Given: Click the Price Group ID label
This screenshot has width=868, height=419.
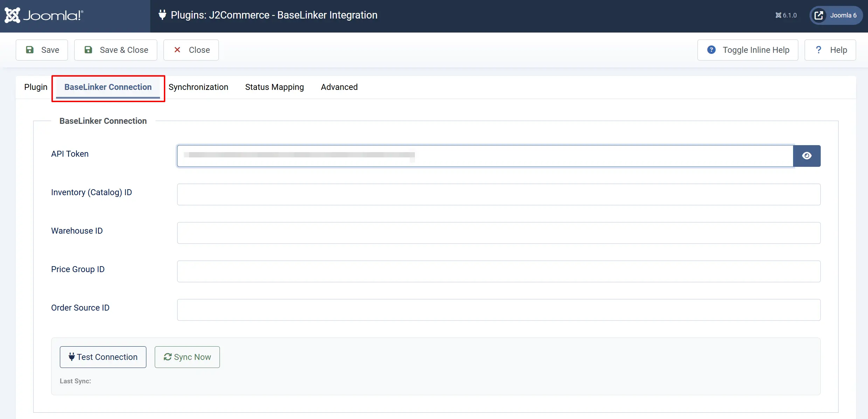Looking at the screenshot, I should (78, 269).
